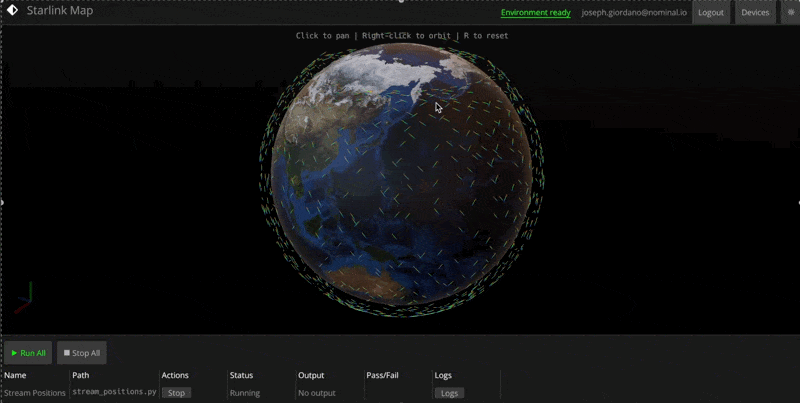The image size is (800, 403).
Task: Click the Path column header
Action: pos(81,375)
